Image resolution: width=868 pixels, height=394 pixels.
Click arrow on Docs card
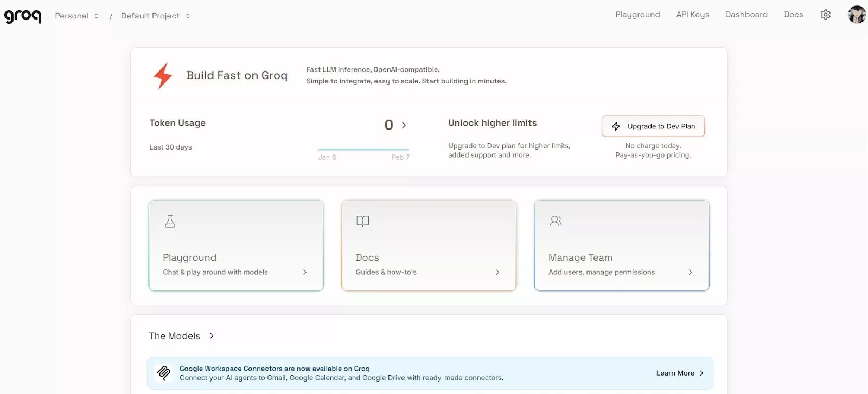pyautogui.click(x=497, y=272)
